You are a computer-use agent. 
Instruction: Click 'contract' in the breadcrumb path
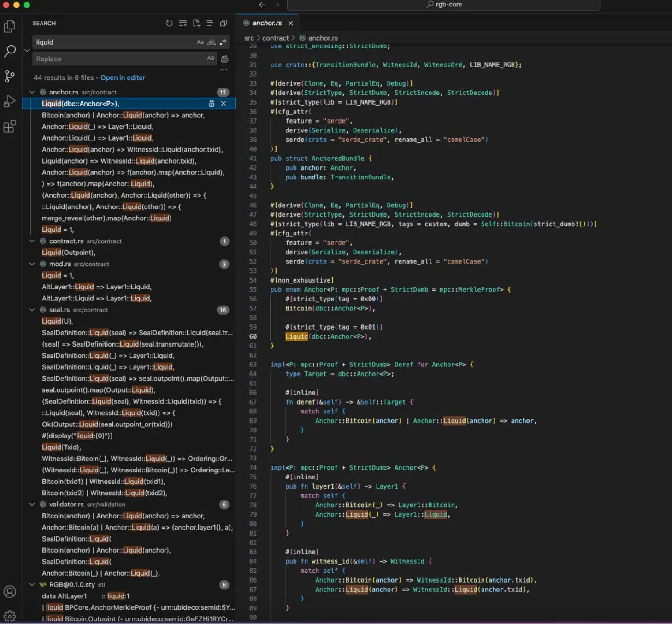tap(275, 38)
